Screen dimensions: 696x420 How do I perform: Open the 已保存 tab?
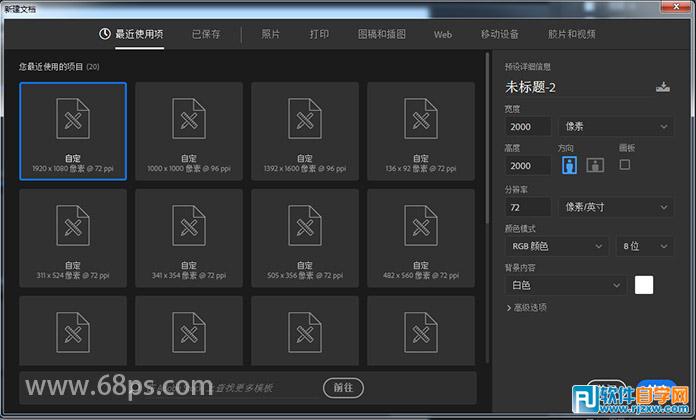[x=206, y=34]
